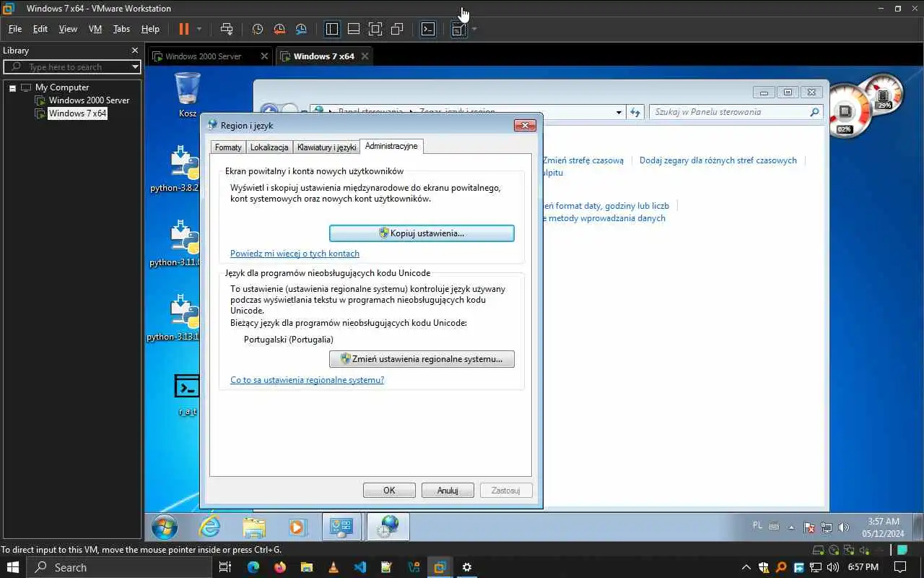924x578 pixels.
Task: Click the Send Ctrl+Alt+Del toolbar icon
Action: [227, 29]
